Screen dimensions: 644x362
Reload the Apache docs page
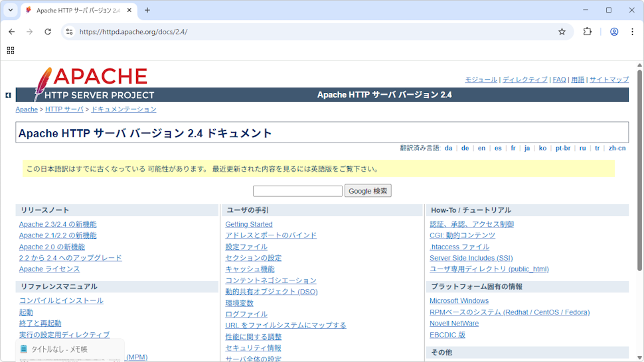[x=48, y=32]
